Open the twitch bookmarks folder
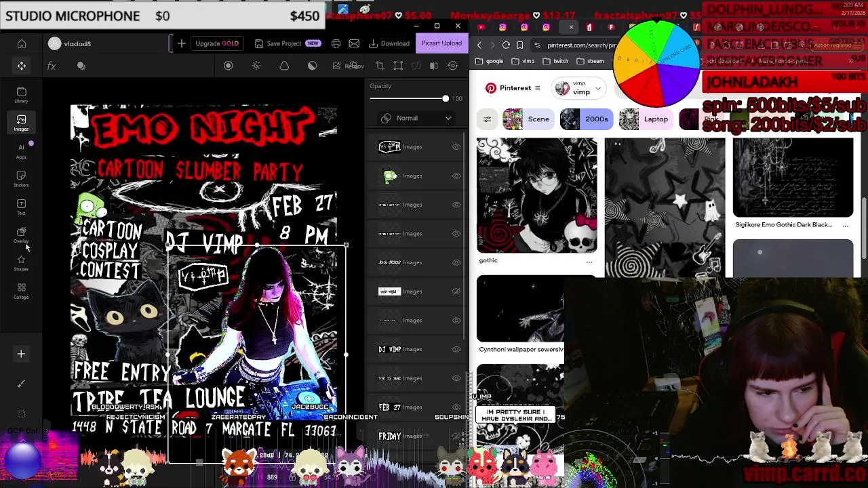The height and width of the screenshot is (488, 868). point(555,61)
